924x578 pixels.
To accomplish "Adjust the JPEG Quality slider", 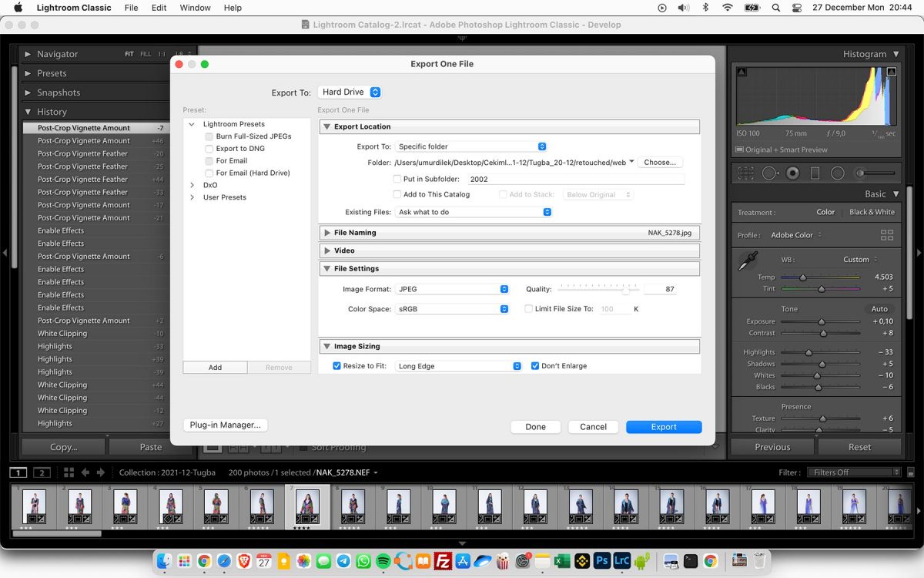I will click(x=626, y=290).
